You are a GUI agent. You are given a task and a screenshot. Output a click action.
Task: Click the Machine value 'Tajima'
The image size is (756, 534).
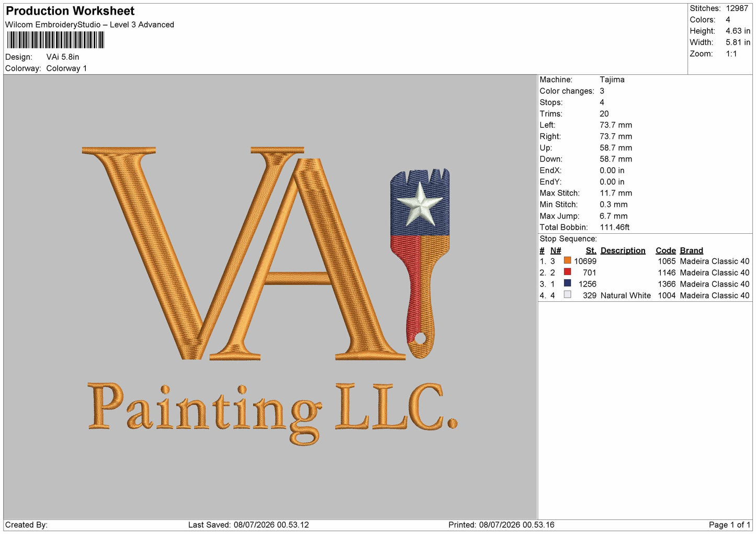click(x=612, y=79)
